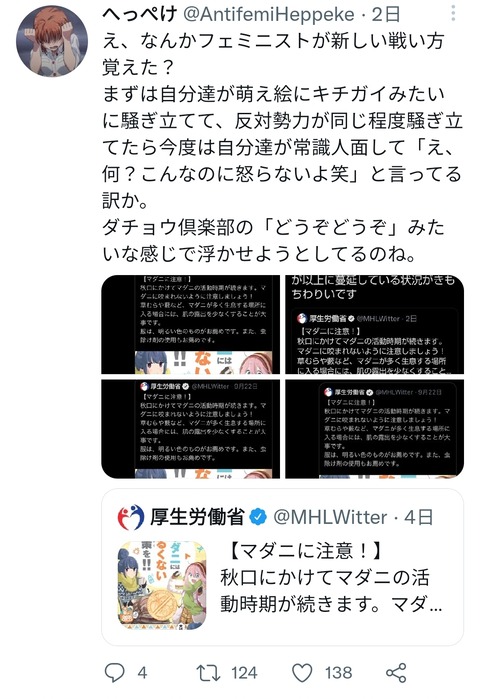Open the @AntifemiHeppeke handle link

(x=269, y=15)
